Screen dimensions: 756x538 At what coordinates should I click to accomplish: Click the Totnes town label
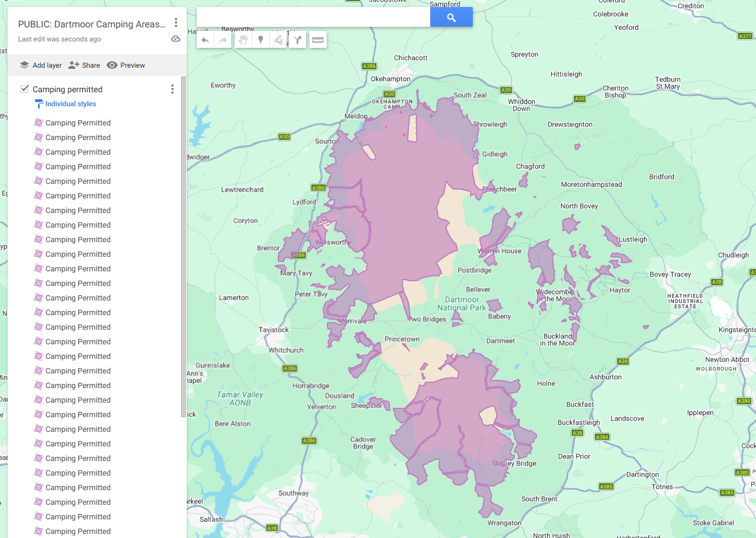tap(662, 487)
